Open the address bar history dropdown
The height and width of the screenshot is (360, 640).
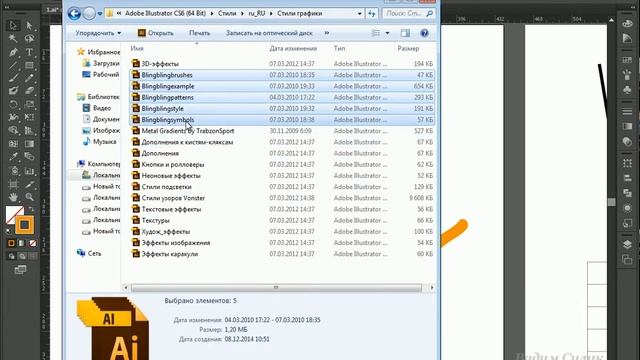click(x=360, y=13)
